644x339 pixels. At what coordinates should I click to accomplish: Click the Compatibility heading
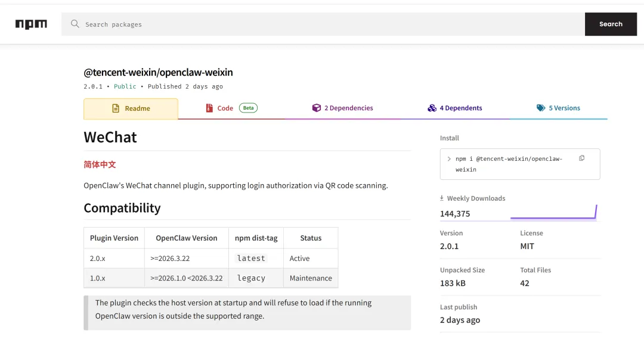pyautogui.click(x=122, y=208)
